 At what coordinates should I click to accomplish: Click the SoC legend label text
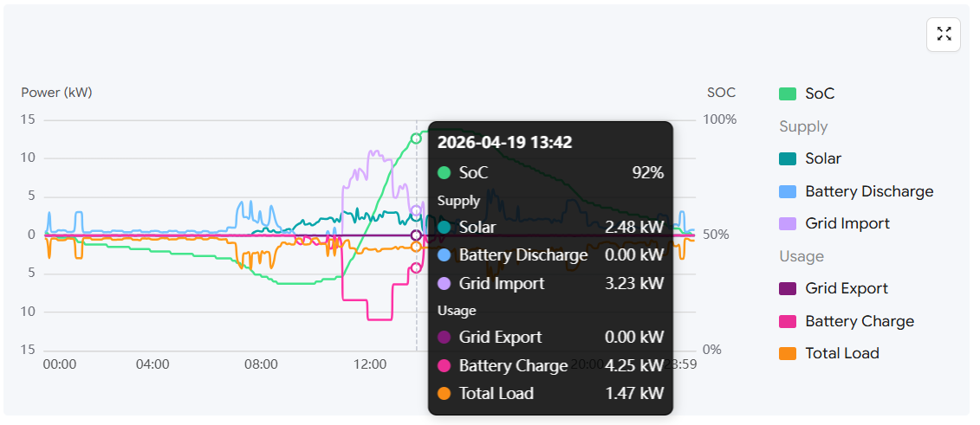point(819,93)
